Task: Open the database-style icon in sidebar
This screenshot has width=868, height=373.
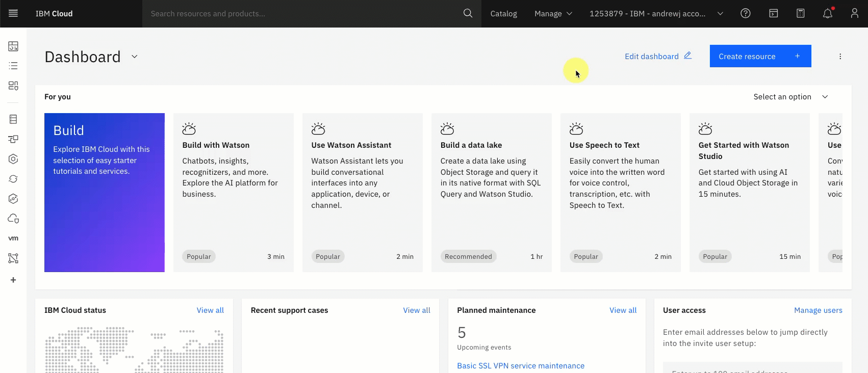Action: click(13, 119)
